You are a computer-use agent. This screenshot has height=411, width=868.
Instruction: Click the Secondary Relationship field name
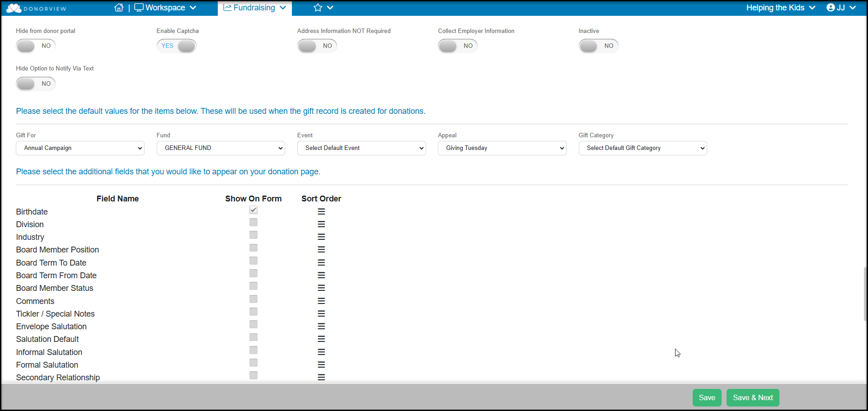coord(58,378)
